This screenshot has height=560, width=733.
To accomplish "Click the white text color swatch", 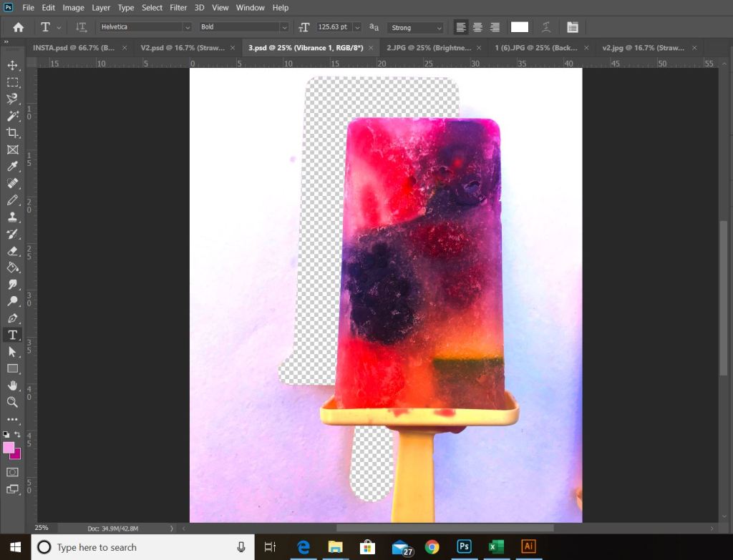I will 520,27.
